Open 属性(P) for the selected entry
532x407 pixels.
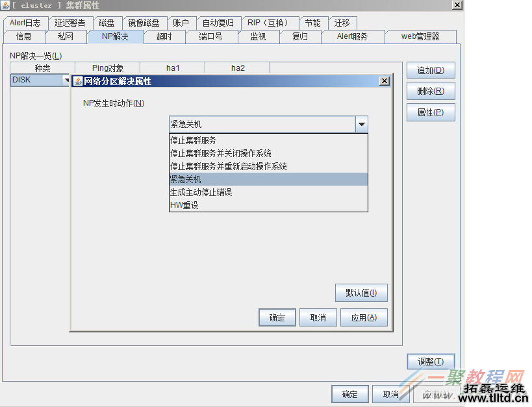(x=430, y=112)
